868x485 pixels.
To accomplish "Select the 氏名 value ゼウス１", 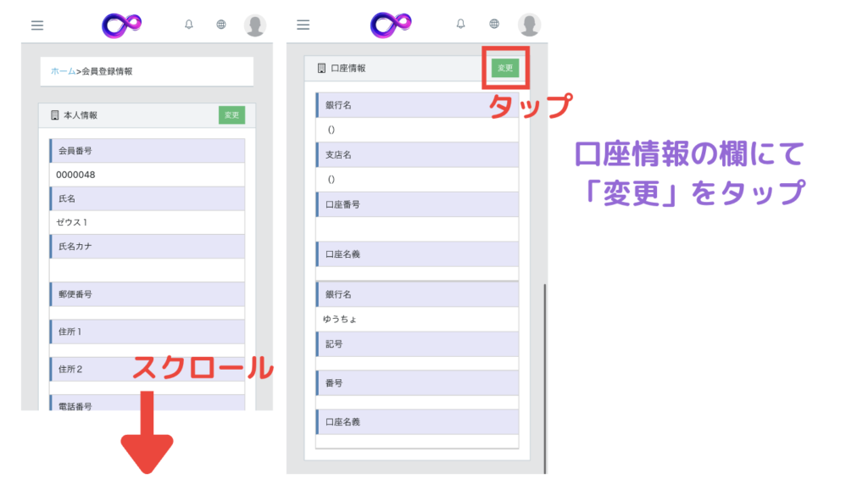I will [x=72, y=222].
